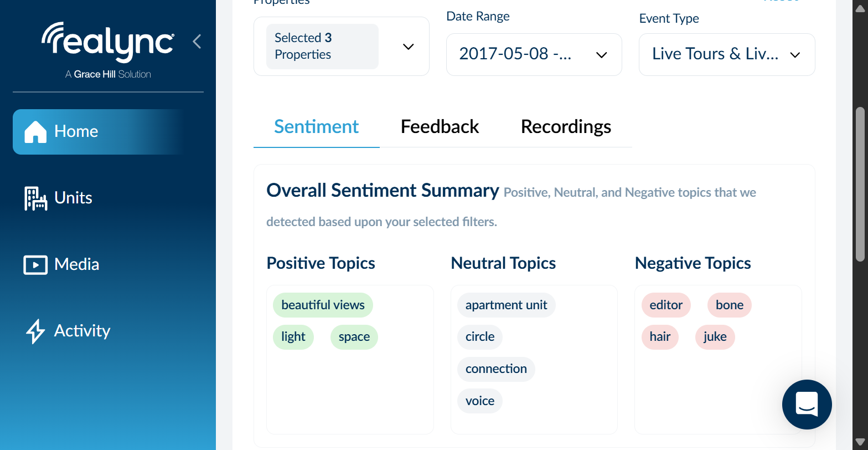Open Units via the building icon

[x=35, y=198]
